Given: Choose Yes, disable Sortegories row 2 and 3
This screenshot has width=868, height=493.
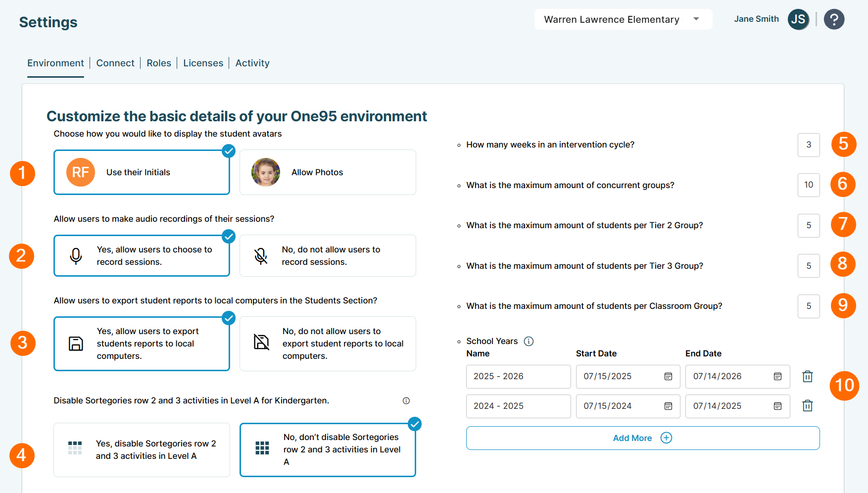Looking at the screenshot, I should click(x=142, y=450).
